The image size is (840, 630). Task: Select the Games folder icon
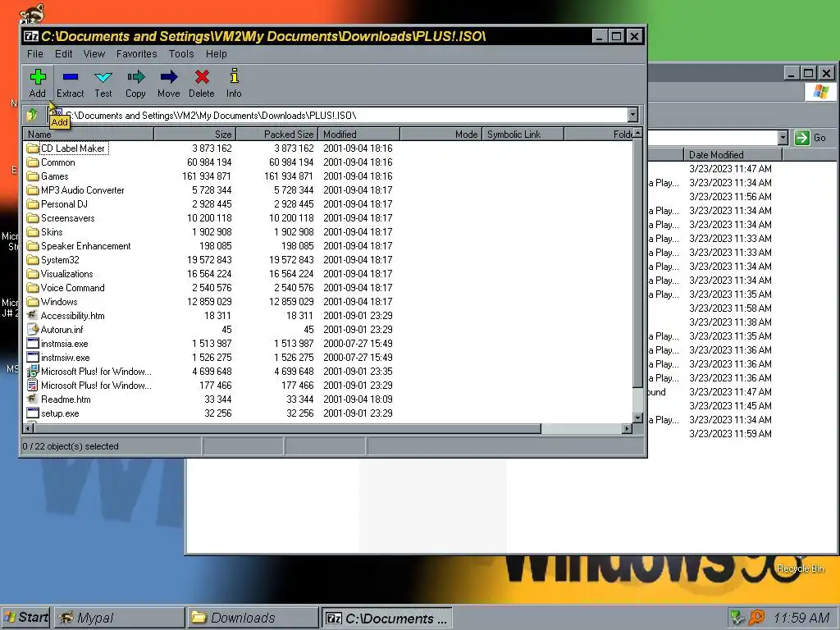click(33, 176)
